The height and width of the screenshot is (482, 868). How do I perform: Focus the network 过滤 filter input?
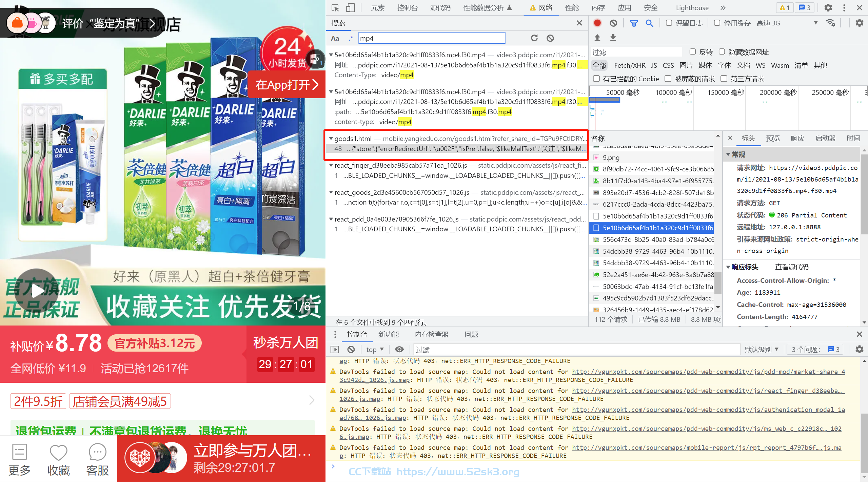tap(636, 52)
